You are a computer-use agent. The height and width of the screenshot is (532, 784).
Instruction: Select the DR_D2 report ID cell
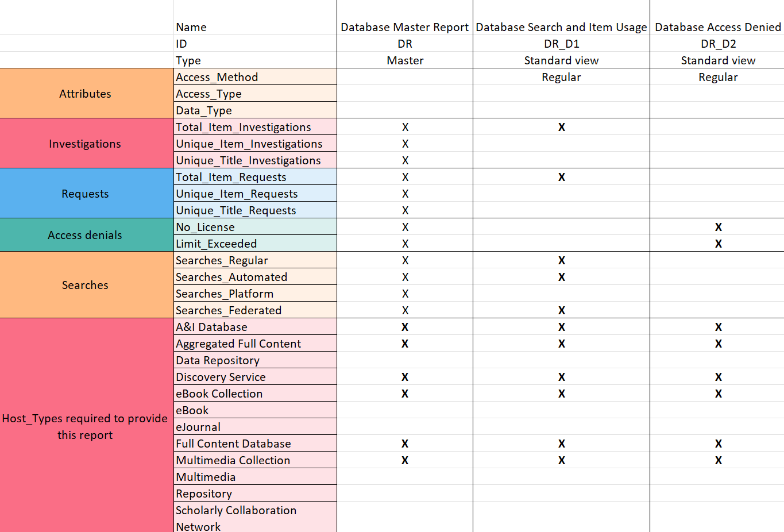pyautogui.click(x=717, y=44)
